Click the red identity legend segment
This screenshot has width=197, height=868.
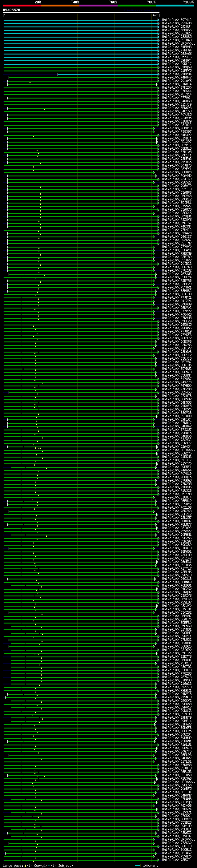(x=22, y=6)
